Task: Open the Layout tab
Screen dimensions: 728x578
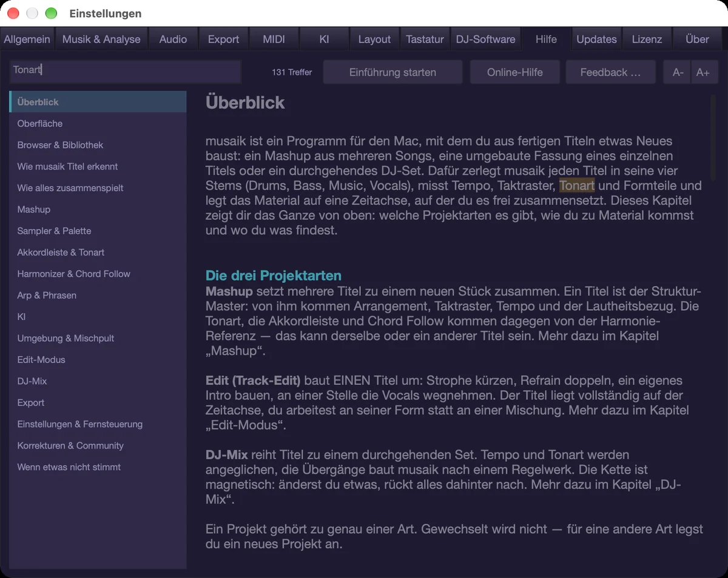Action: [x=374, y=39]
